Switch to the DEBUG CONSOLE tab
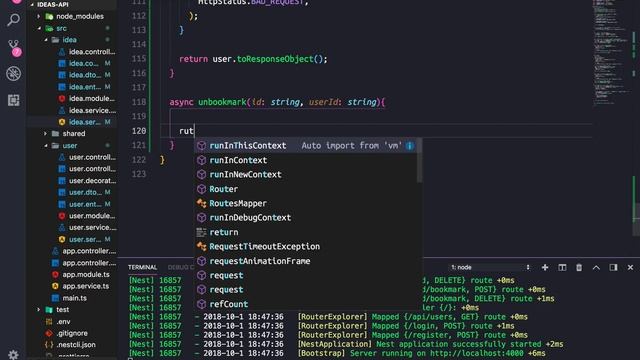The image size is (640, 360). click(x=181, y=267)
